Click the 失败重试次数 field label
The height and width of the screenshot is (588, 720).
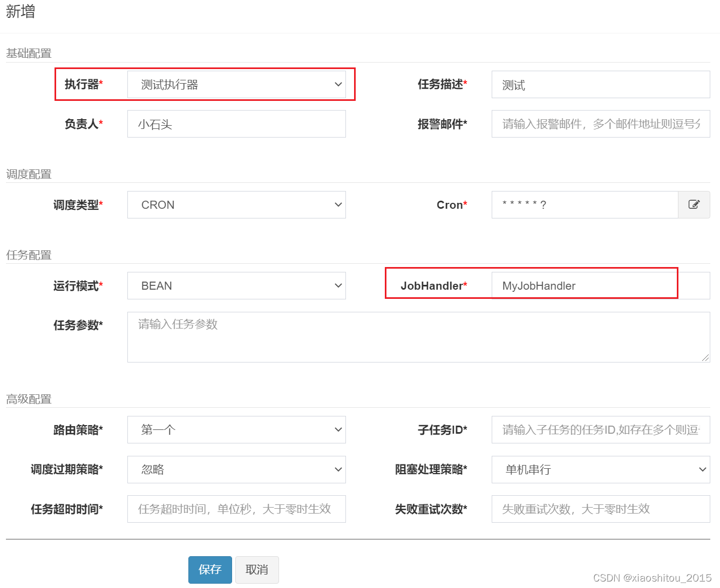pyautogui.click(x=431, y=509)
